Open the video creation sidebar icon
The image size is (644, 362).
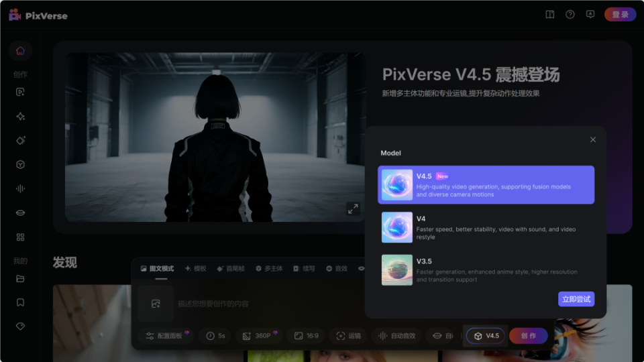pyautogui.click(x=20, y=92)
